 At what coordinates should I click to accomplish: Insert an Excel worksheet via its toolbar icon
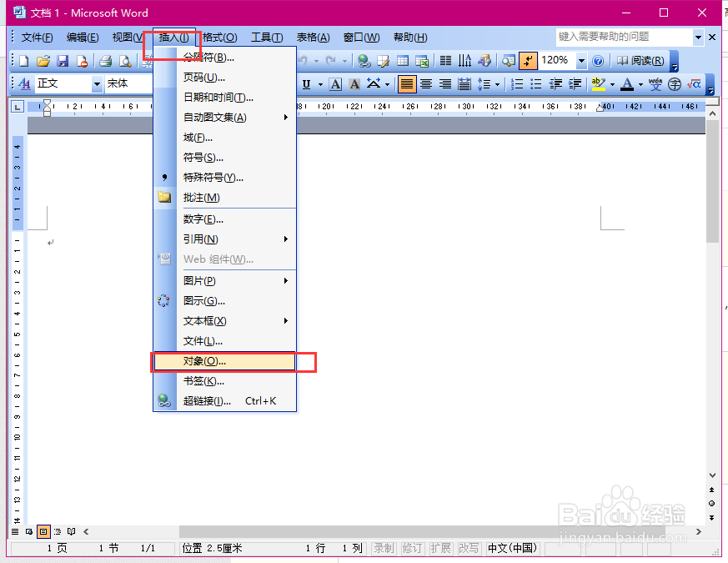(422, 60)
